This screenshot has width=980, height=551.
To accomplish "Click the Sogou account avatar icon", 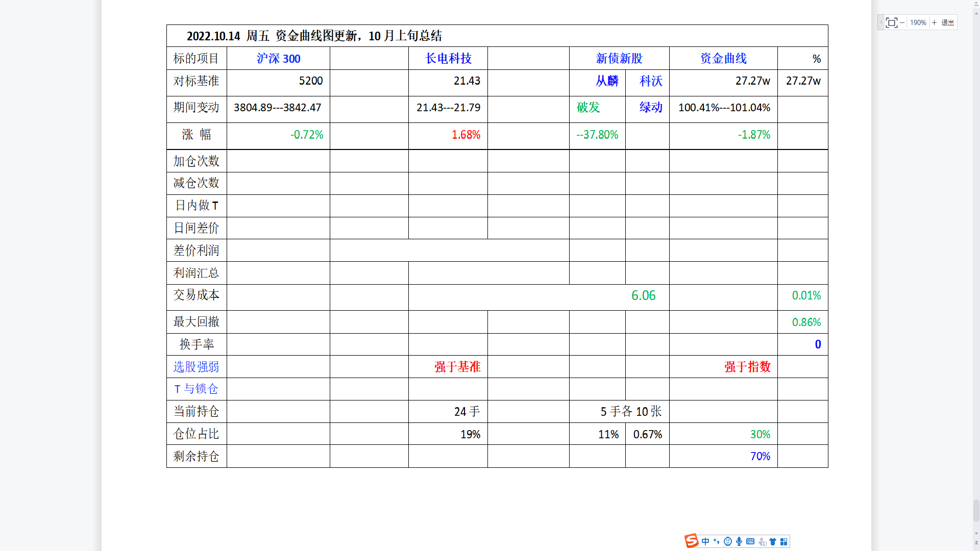I will [x=763, y=541].
